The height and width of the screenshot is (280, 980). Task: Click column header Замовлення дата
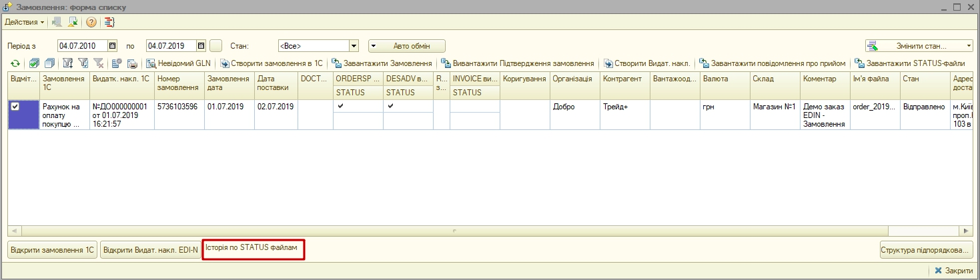tap(229, 86)
